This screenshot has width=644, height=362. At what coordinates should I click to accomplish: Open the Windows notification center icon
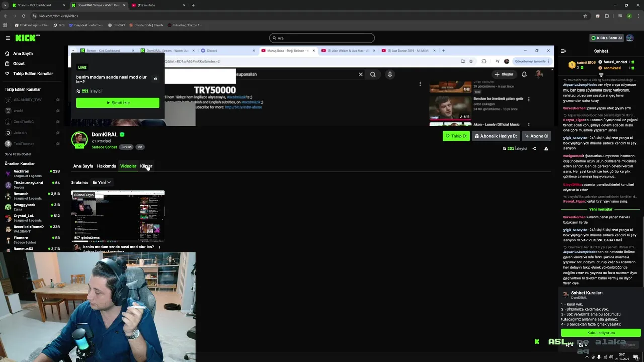tap(636, 357)
